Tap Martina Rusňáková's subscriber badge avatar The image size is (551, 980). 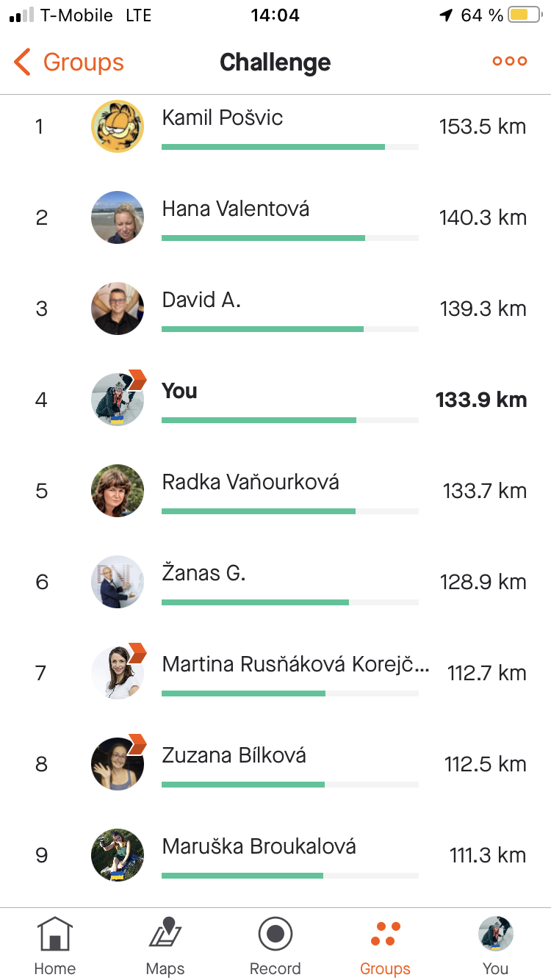click(x=118, y=673)
